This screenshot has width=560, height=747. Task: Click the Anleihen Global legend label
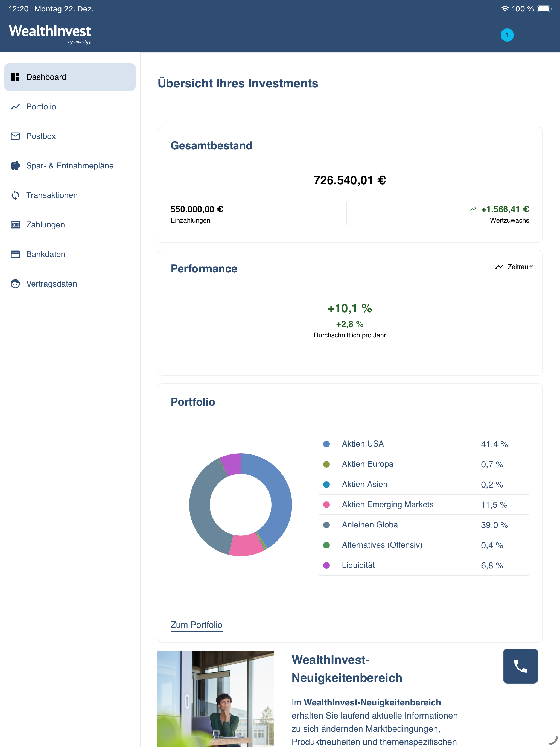click(371, 525)
